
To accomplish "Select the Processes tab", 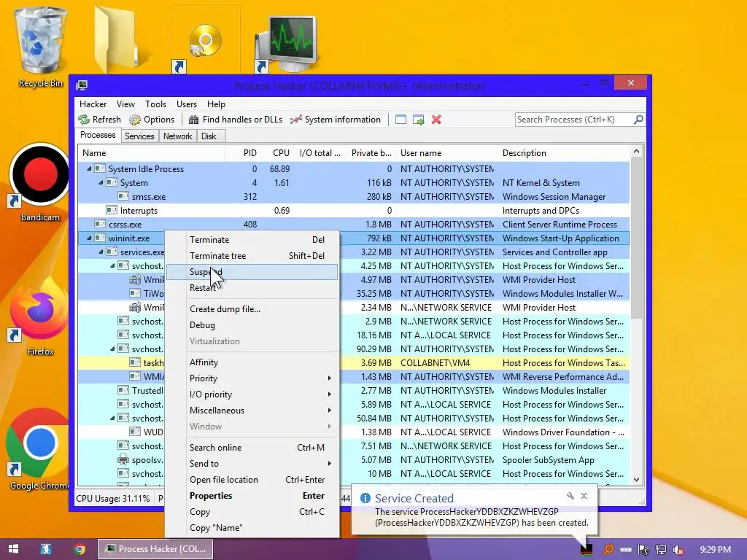I will click(x=98, y=135).
